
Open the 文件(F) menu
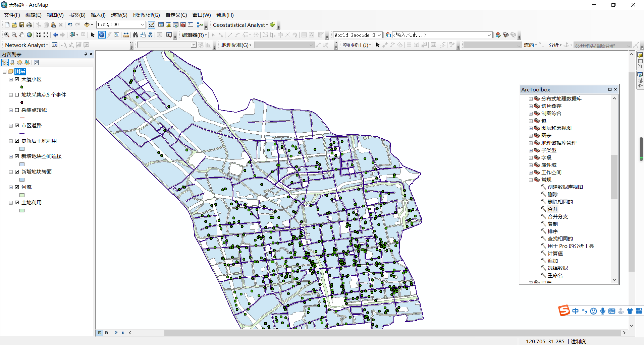[12, 15]
